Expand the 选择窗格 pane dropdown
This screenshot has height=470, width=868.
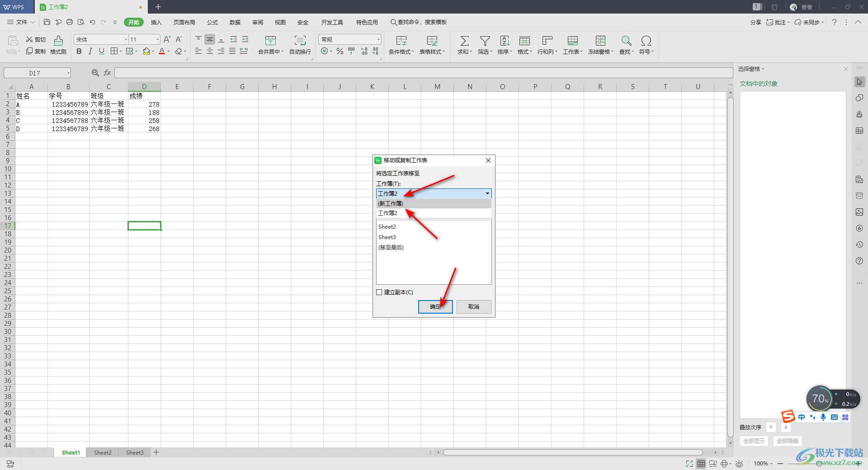pyautogui.click(x=763, y=69)
